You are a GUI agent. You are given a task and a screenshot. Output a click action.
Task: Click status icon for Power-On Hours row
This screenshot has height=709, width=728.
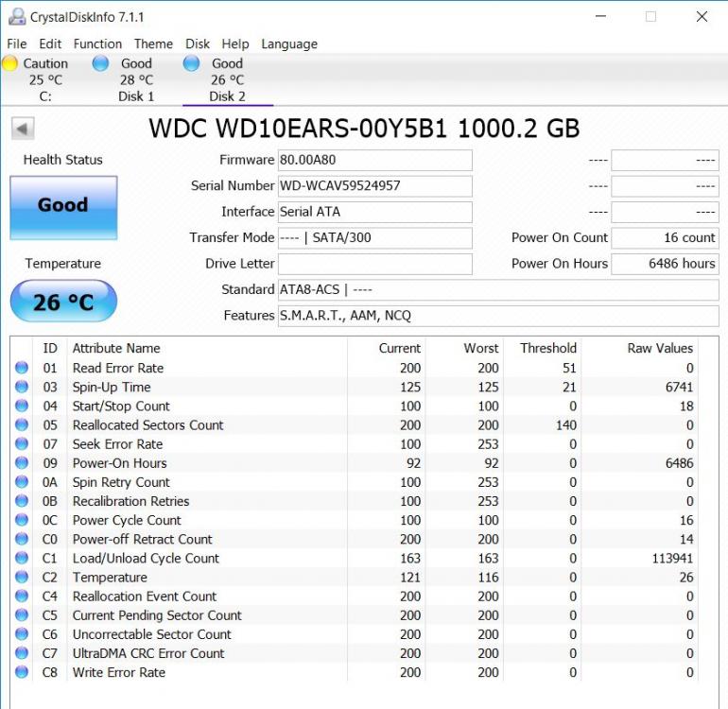22,463
